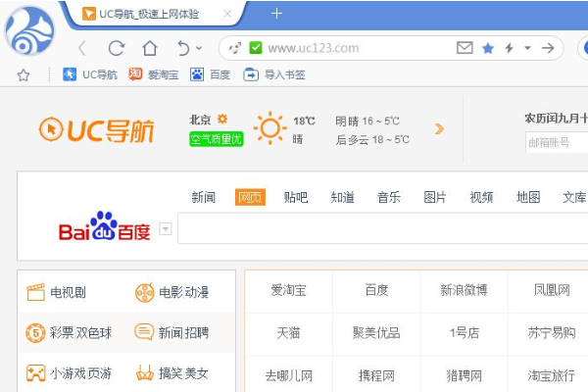
Task: Open the 页游 link
Action: tap(99, 373)
